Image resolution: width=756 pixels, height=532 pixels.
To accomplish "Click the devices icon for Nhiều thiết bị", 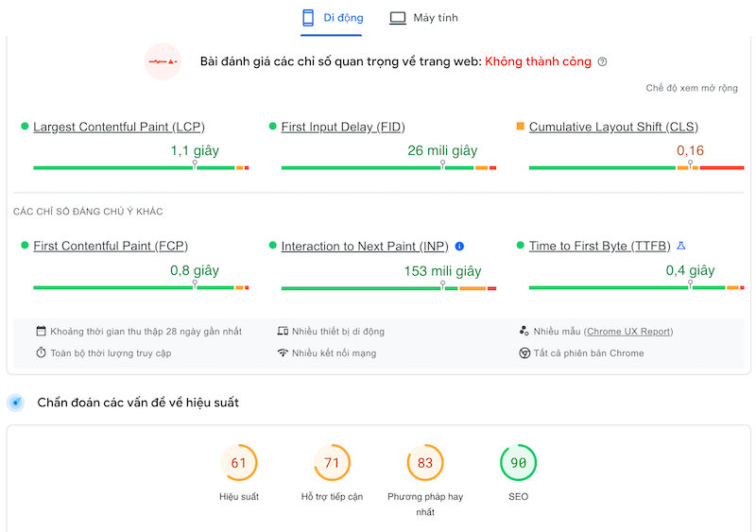I will [x=283, y=332].
